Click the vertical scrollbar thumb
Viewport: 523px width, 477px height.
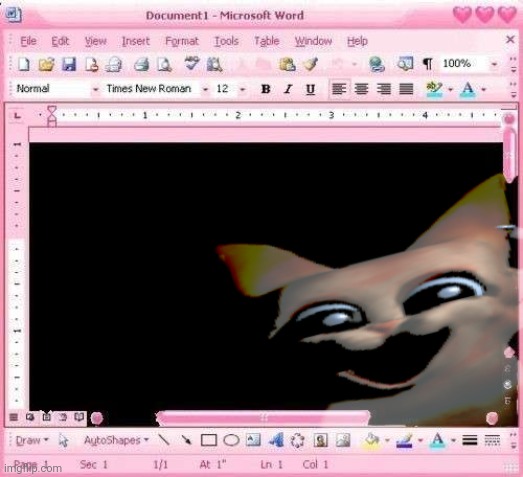click(x=509, y=155)
